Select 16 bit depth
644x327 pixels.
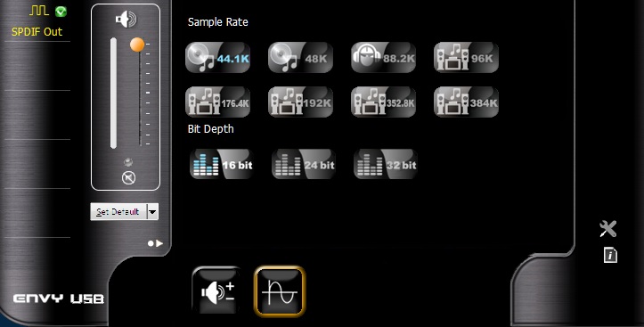point(222,164)
